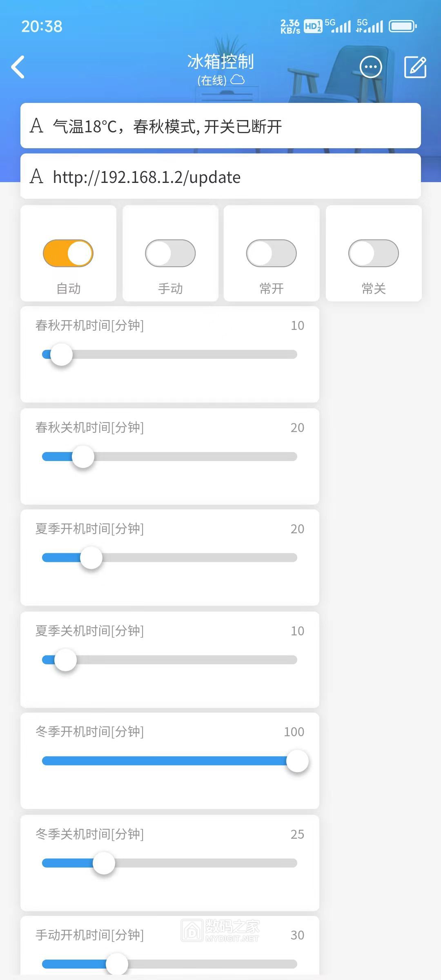
Task: Turn off the 自动 mode switch
Action: click(x=68, y=253)
